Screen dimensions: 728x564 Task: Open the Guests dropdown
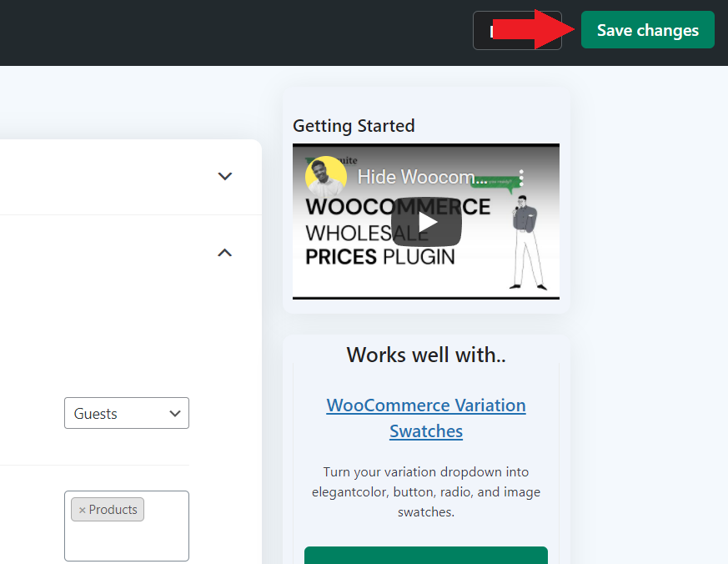click(x=127, y=413)
